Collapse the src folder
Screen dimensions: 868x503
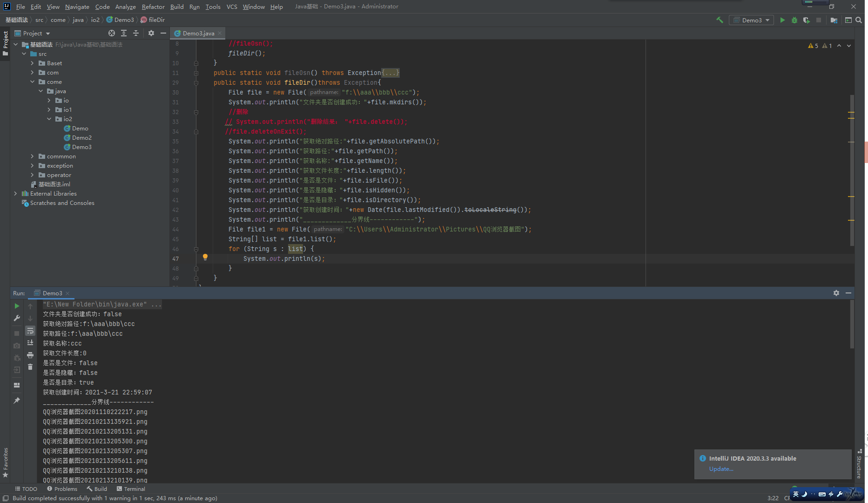[24, 54]
